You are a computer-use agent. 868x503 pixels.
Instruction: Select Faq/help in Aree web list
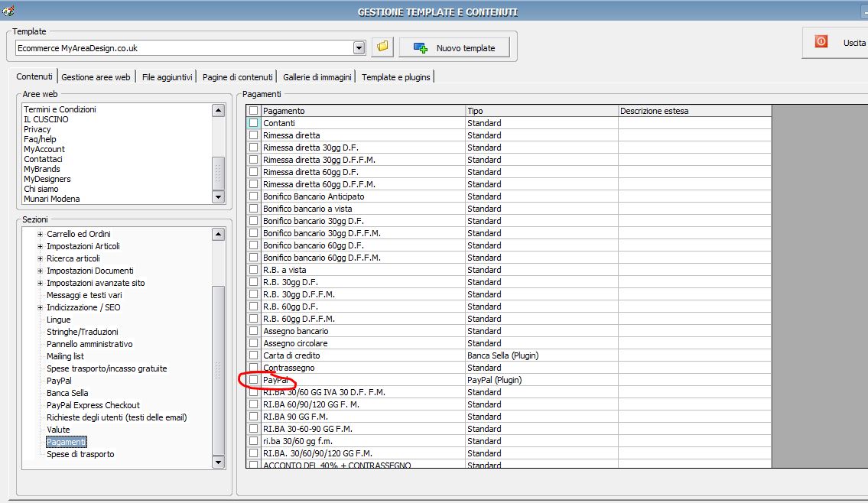click(x=40, y=139)
